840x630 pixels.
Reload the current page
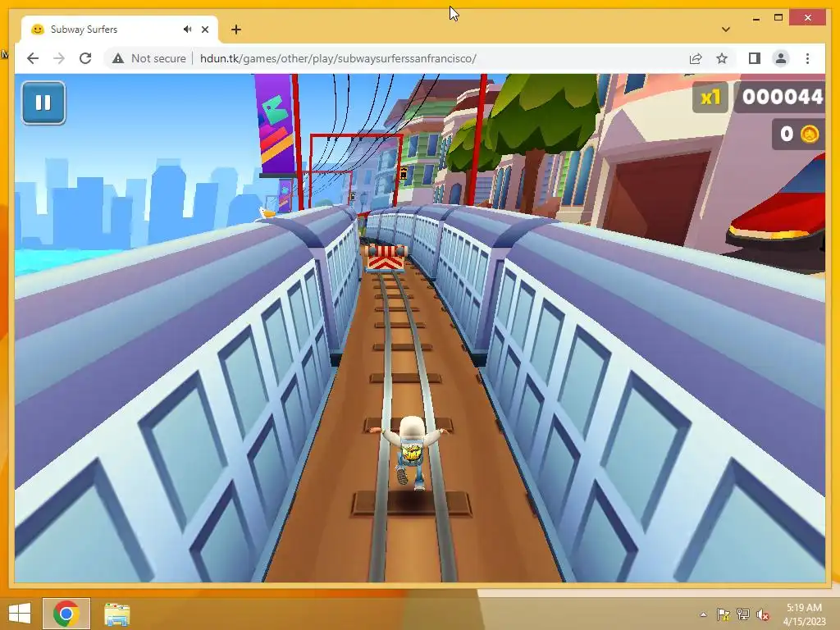coord(85,58)
